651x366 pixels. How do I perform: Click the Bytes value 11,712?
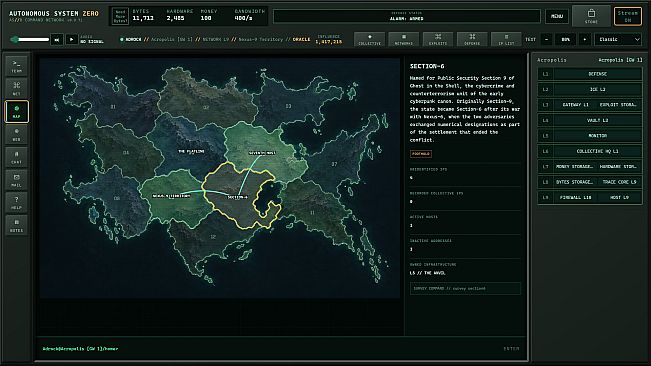tap(143, 18)
